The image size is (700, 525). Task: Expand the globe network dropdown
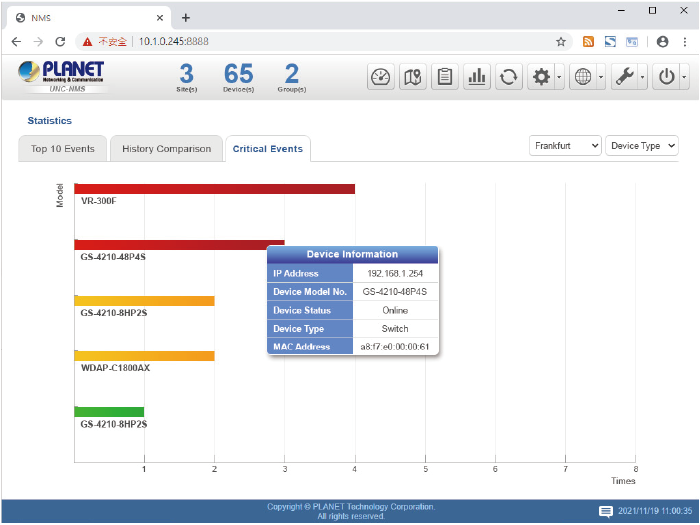tap(587, 77)
